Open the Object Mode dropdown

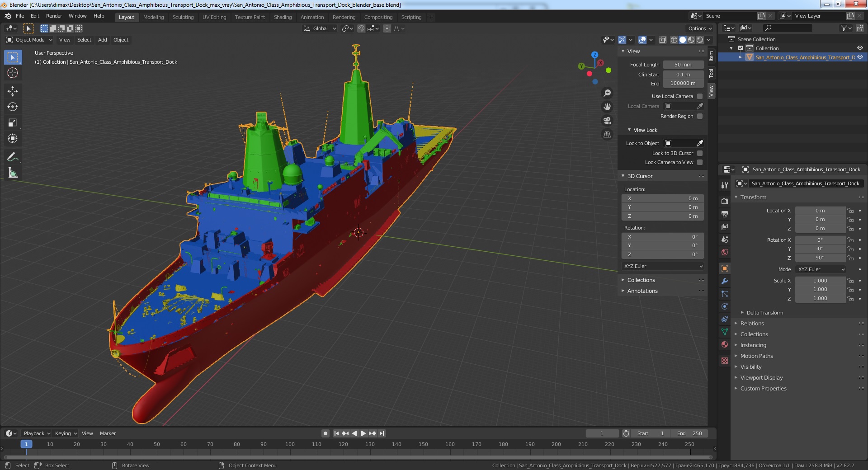pyautogui.click(x=29, y=40)
